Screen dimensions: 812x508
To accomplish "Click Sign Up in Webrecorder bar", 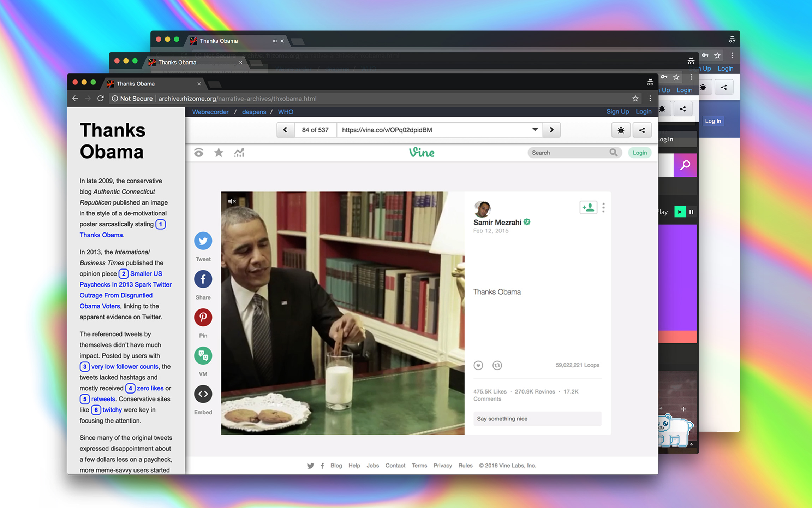I will coord(617,111).
